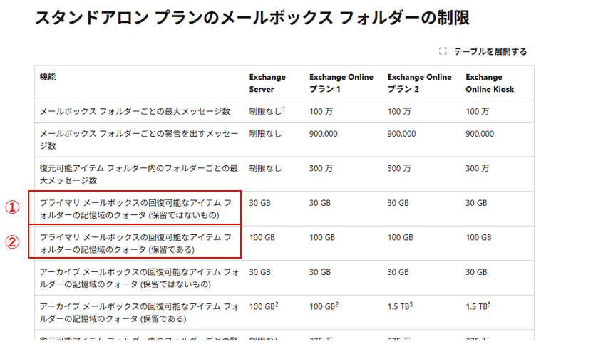Select primary mailbox quota row (保留である)
The image size is (613, 364).
coord(135,244)
